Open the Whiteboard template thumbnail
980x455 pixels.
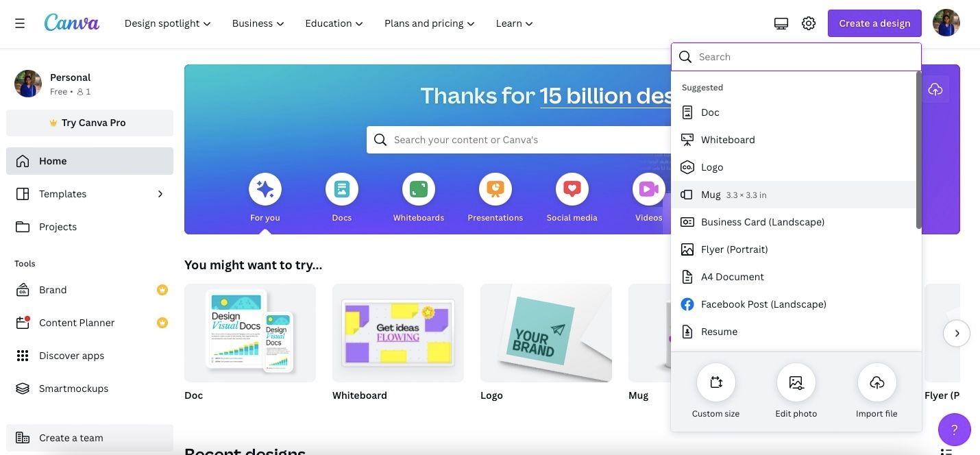click(398, 333)
